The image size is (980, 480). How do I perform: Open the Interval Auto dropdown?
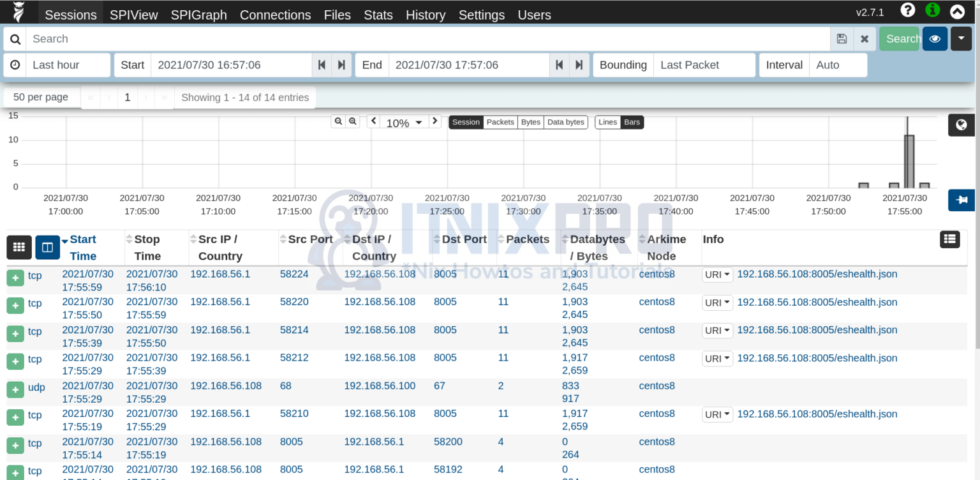tap(838, 65)
